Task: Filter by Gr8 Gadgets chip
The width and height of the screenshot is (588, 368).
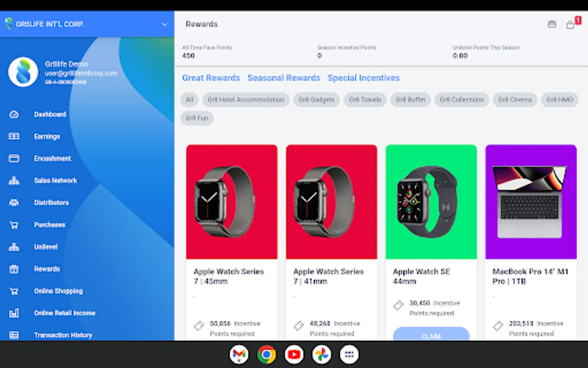Action: (x=316, y=100)
